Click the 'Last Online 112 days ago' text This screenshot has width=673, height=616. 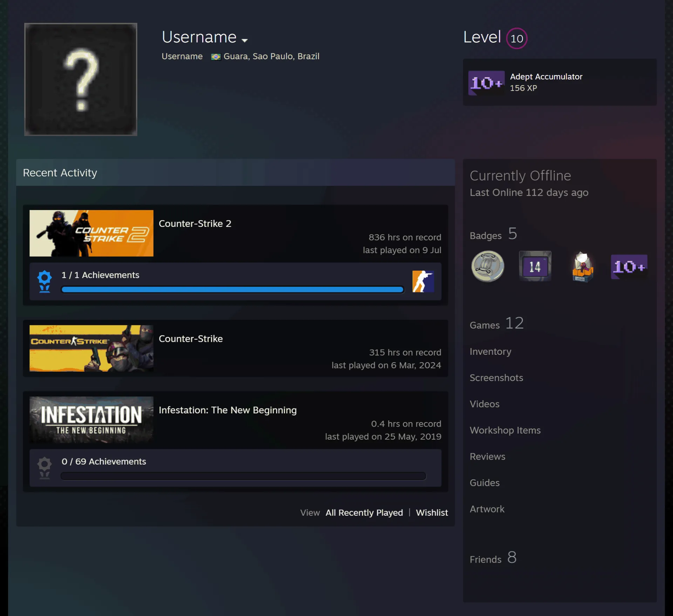529,192
